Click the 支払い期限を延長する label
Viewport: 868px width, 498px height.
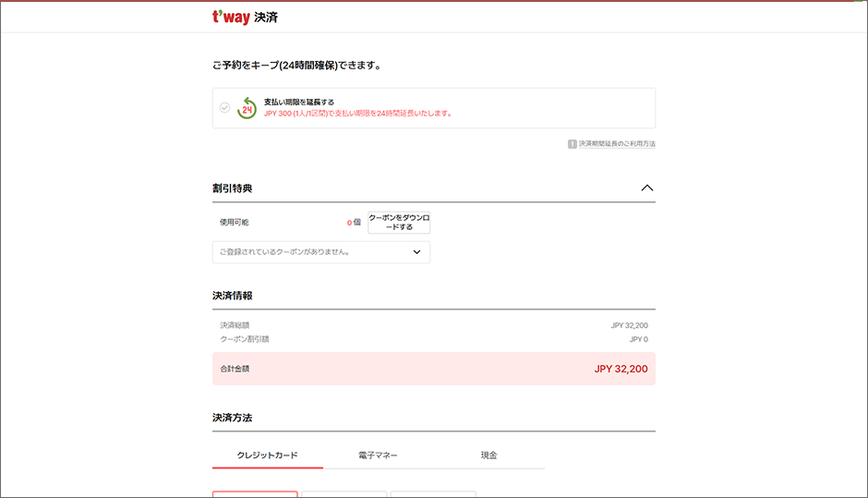pyautogui.click(x=299, y=102)
